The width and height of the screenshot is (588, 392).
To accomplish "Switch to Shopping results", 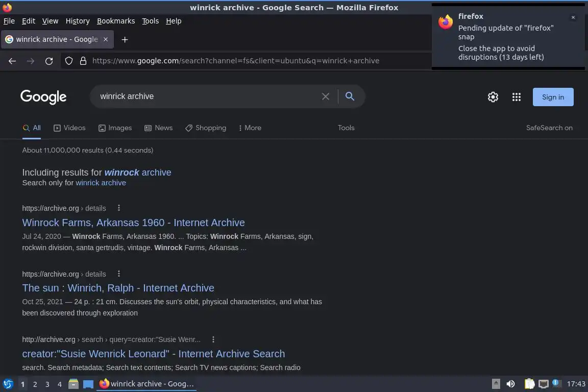I will pos(206,128).
